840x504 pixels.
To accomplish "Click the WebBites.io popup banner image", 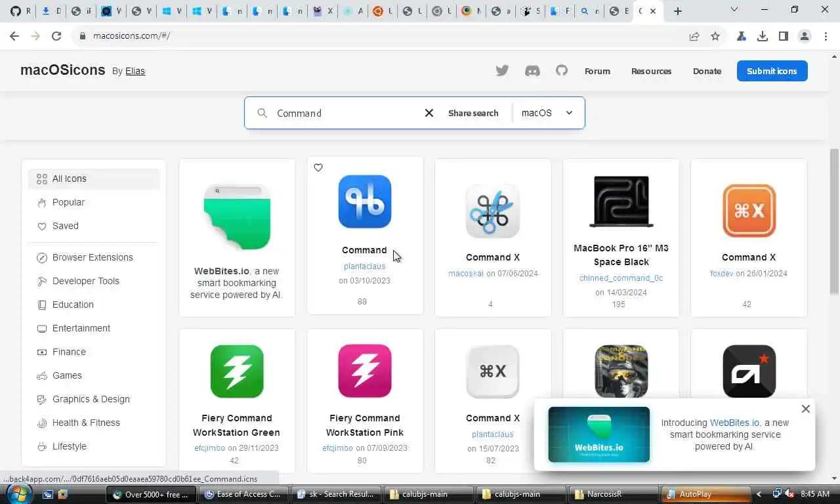I will click(x=599, y=434).
